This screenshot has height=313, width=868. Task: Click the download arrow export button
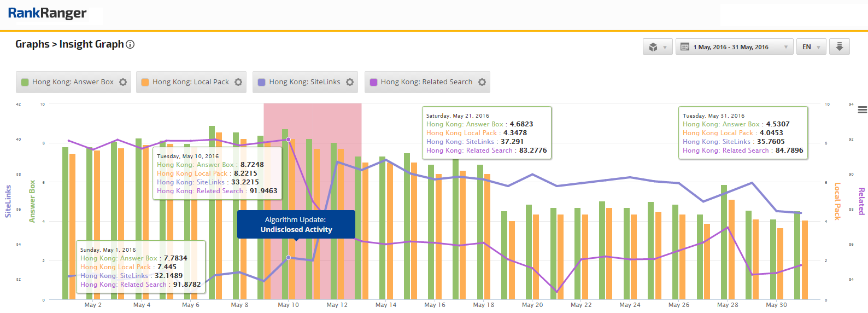(839, 47)
